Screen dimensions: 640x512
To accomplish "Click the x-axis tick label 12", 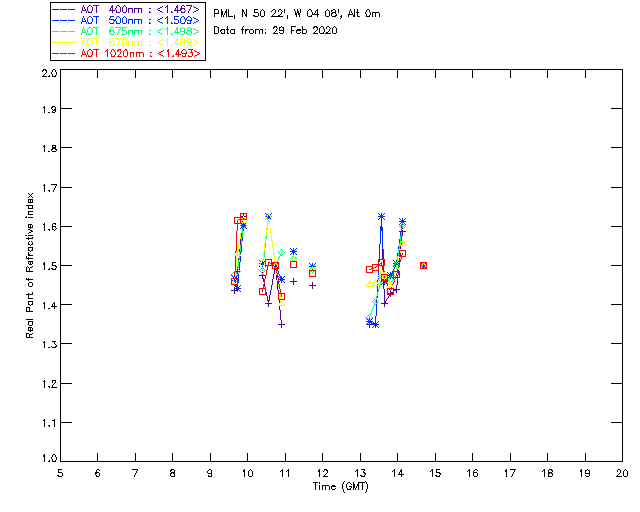I will point(322,473).
